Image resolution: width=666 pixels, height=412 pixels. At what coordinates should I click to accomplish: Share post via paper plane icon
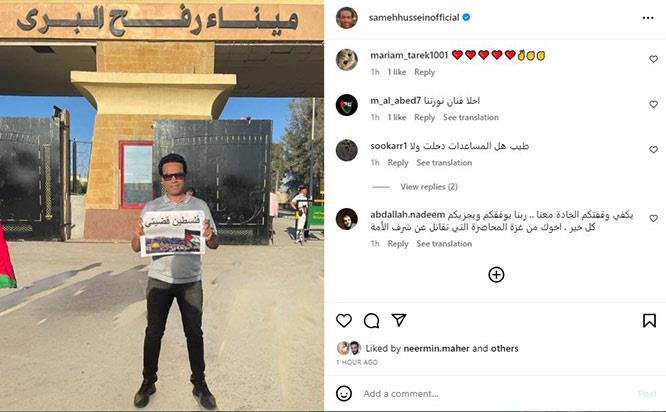coord(399,320)
